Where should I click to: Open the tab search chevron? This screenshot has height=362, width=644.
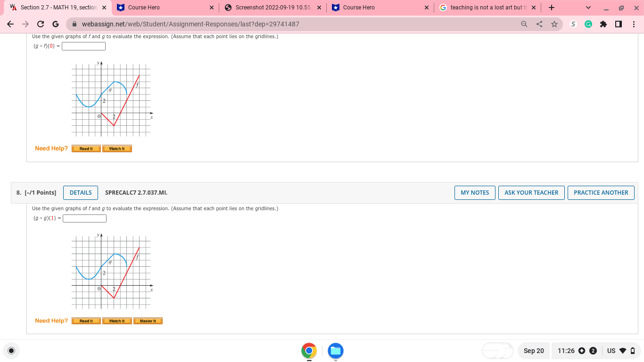click(x=587, y=8)
